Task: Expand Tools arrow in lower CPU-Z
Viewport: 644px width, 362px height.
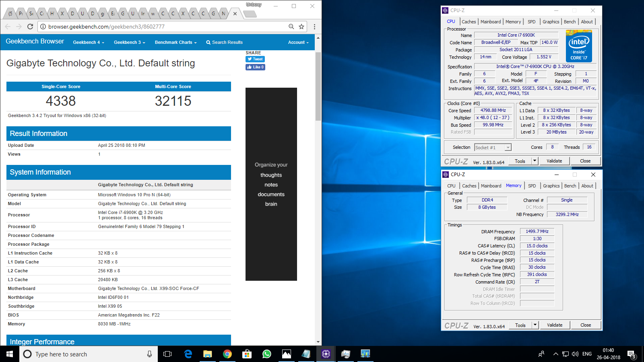Action: click(535, 325)
